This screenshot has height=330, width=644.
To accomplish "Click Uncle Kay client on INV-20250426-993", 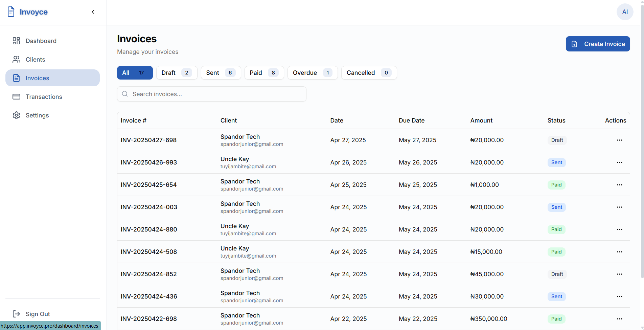I will click(235, 159).
